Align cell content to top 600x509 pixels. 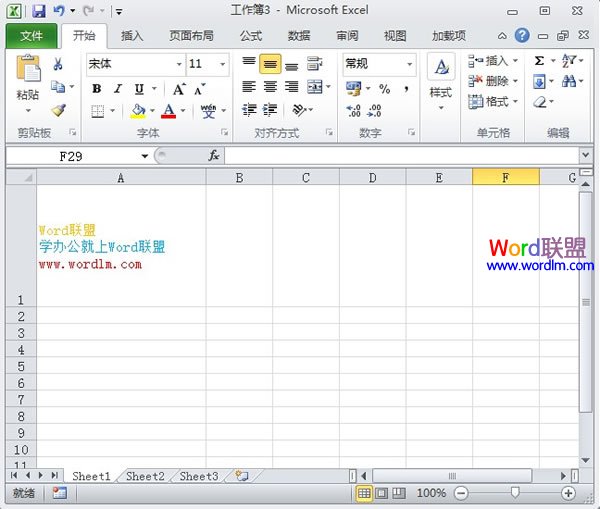point(249,63)
